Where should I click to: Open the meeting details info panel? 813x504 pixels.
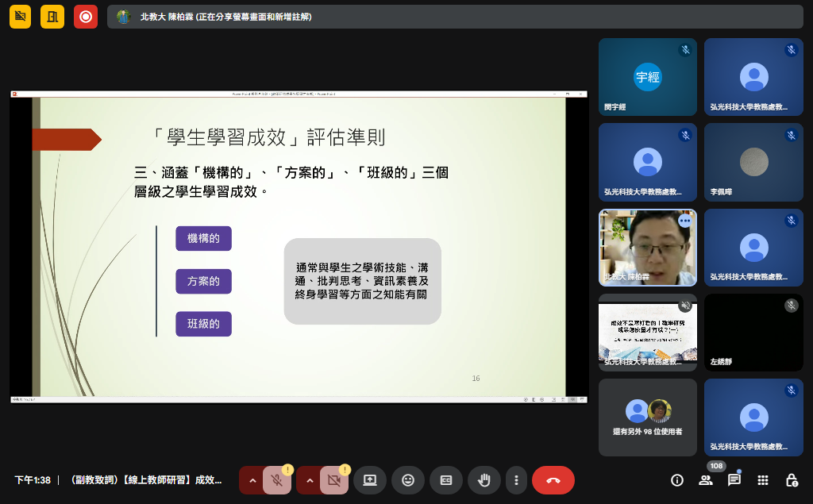pyautogui.click(x=677, y=480)
